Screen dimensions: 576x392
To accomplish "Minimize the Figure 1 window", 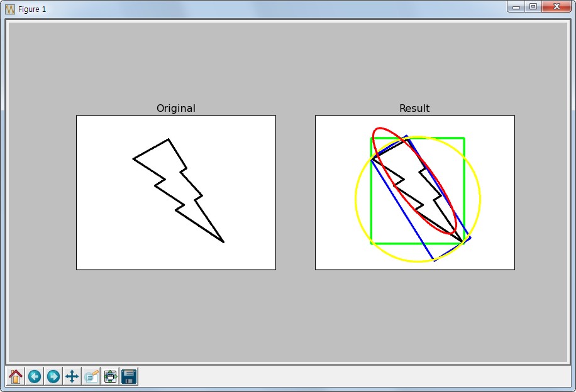I will 516,7.
